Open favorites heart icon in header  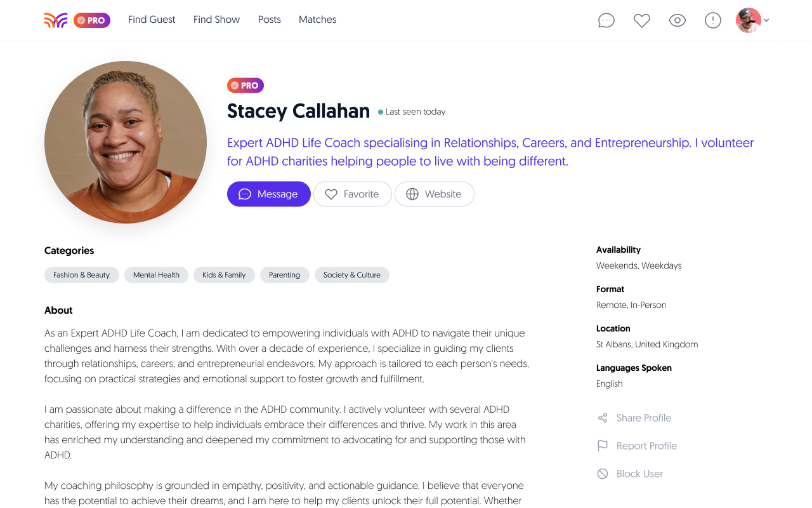pyautogui.click(x=642, y=20)
